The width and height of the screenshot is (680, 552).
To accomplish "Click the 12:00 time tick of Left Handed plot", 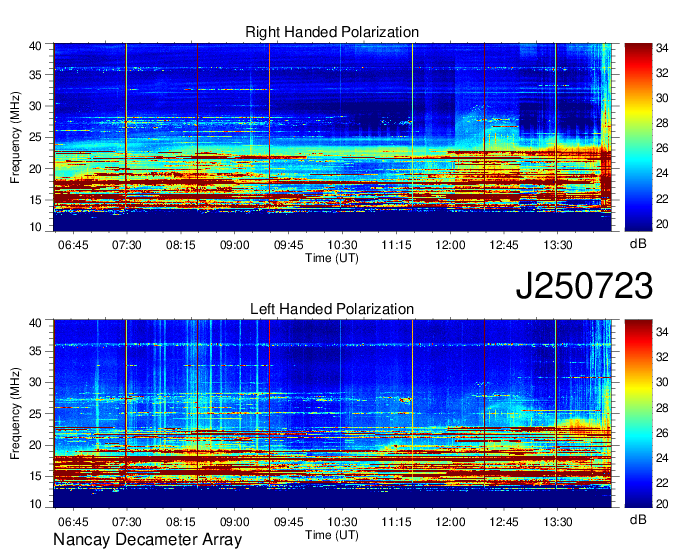I will [450, 522].
